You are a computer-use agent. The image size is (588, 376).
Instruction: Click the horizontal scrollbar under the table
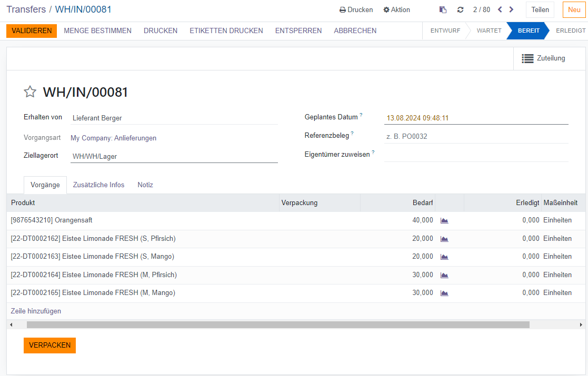click(278, 325)
